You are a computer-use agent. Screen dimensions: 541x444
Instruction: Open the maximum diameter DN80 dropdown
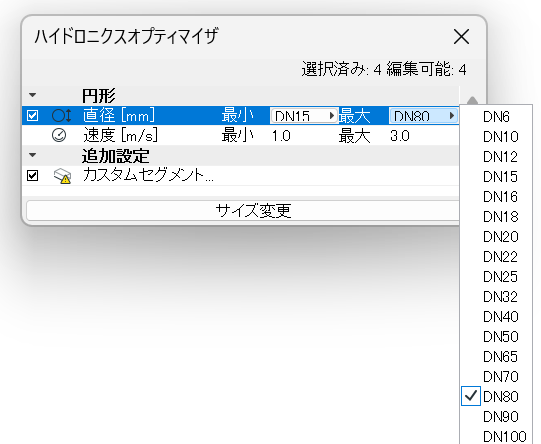pyautogui.click(x=424, y=116)
